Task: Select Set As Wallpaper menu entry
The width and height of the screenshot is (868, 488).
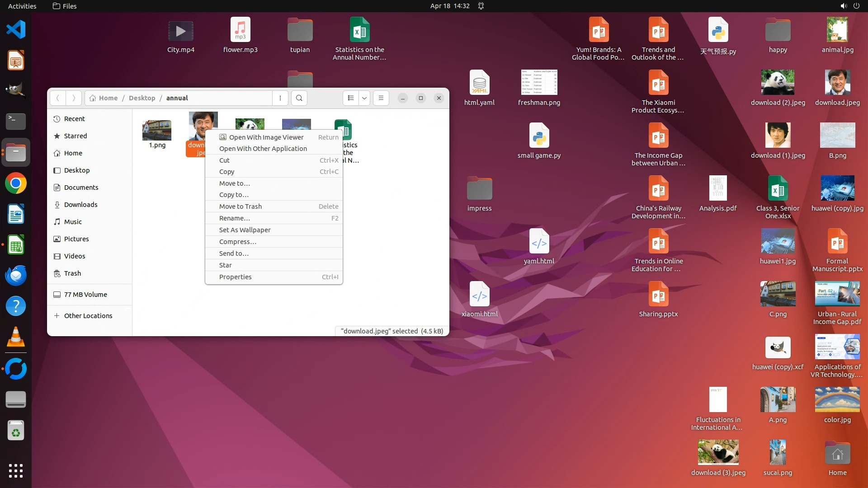Action: (245, 230)
